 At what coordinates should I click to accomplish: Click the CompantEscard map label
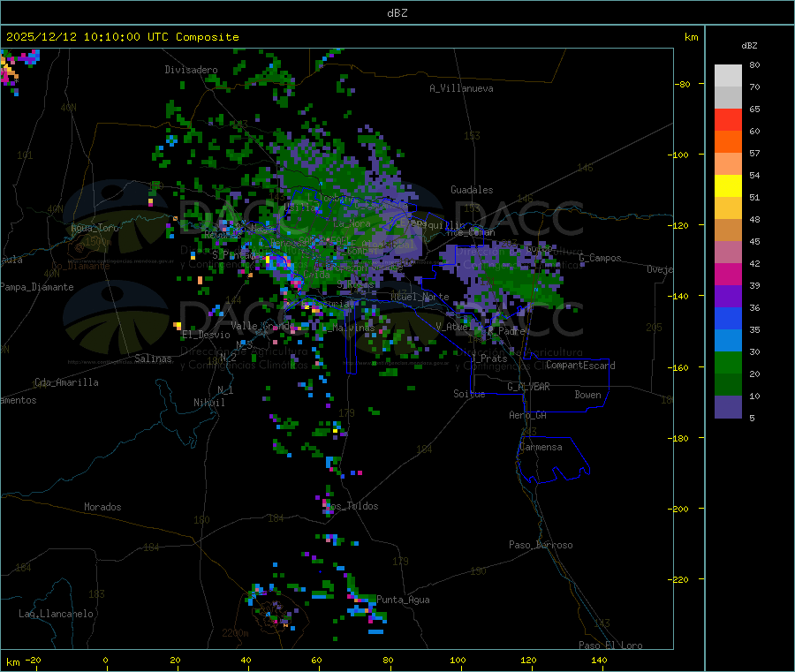point(580,366)
